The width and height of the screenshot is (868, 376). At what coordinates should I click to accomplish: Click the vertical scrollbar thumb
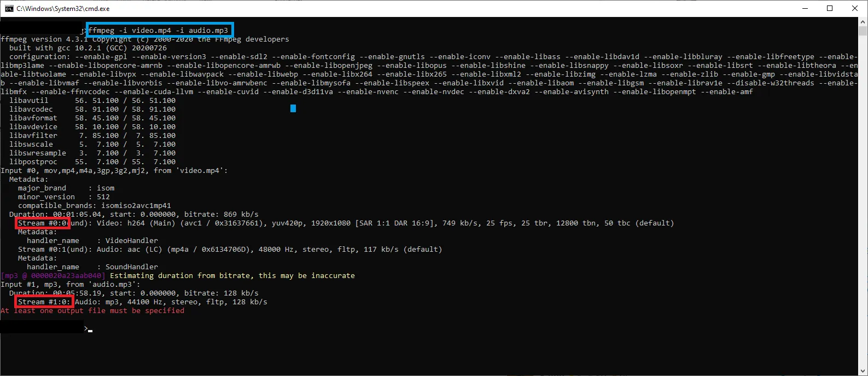point(863,31)
